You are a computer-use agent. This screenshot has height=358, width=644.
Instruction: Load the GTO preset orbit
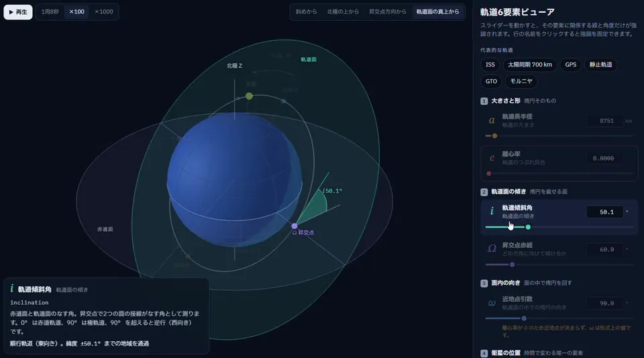coord(491,81)
